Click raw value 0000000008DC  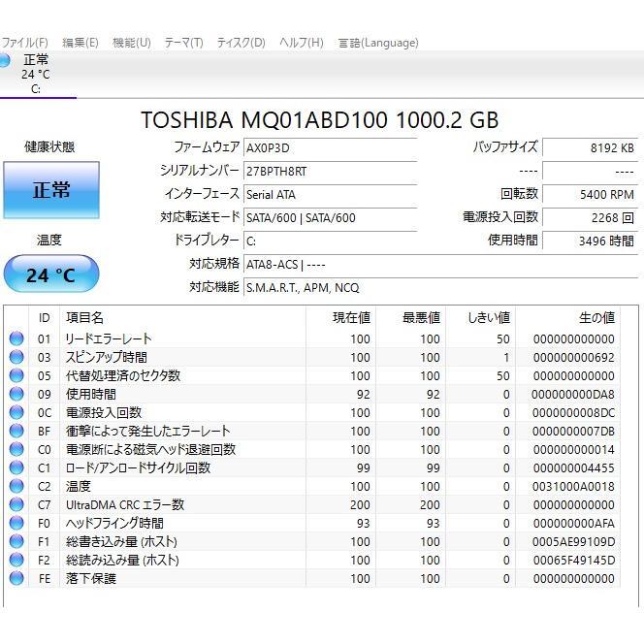pos(573,412)
